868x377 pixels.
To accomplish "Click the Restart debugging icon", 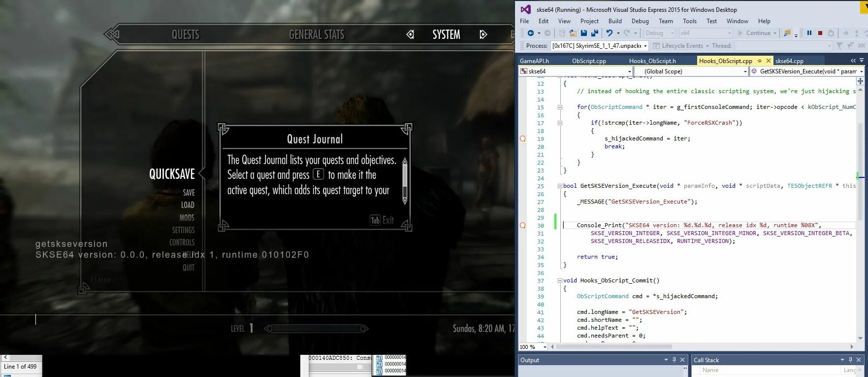I will tap(831, 33).
